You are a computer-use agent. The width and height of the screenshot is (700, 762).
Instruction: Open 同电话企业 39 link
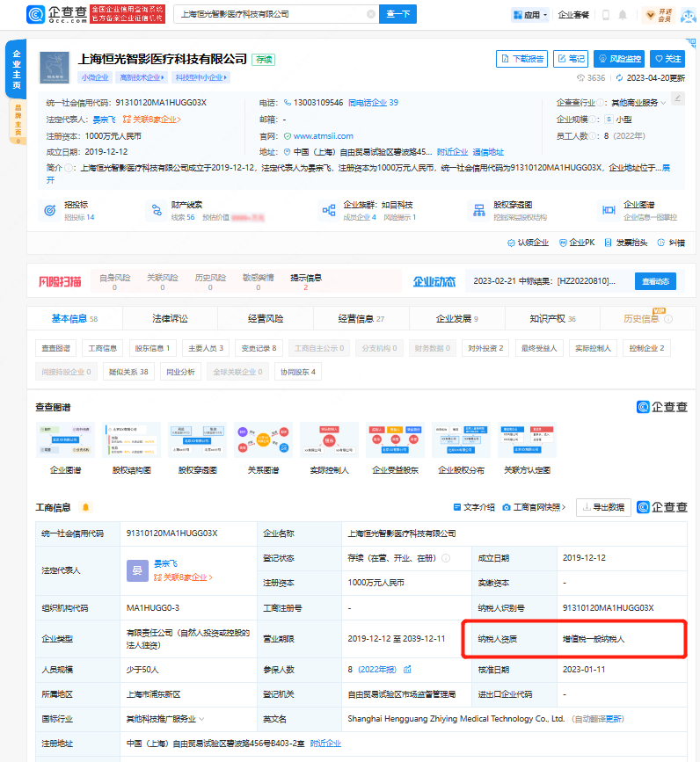[373, 103]
